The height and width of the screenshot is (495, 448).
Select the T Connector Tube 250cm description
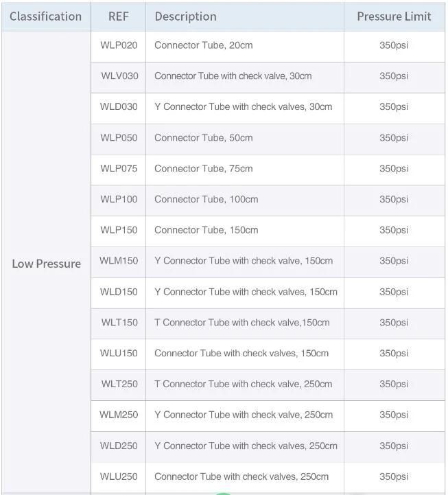(244, 384)
